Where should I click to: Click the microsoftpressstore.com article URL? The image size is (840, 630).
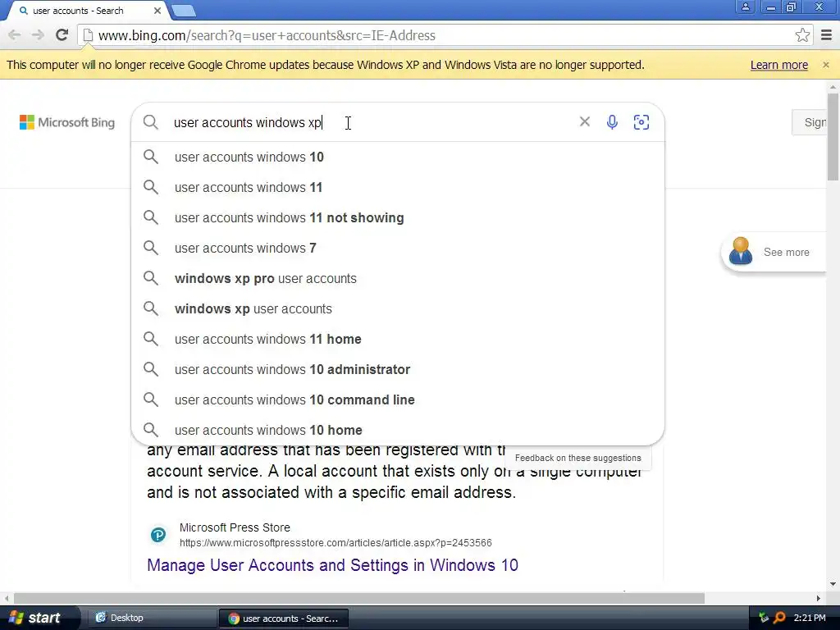pyautogui.click(x=336, y=543)
